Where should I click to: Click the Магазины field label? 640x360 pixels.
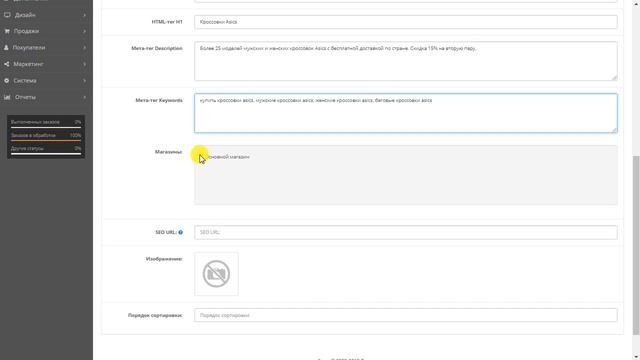click(x=168, y=152)
